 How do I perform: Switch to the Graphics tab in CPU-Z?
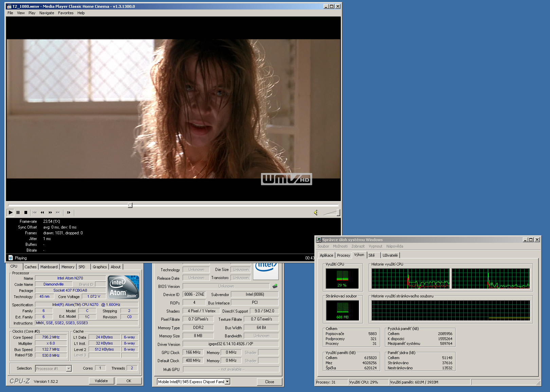(x=100, y=267)
